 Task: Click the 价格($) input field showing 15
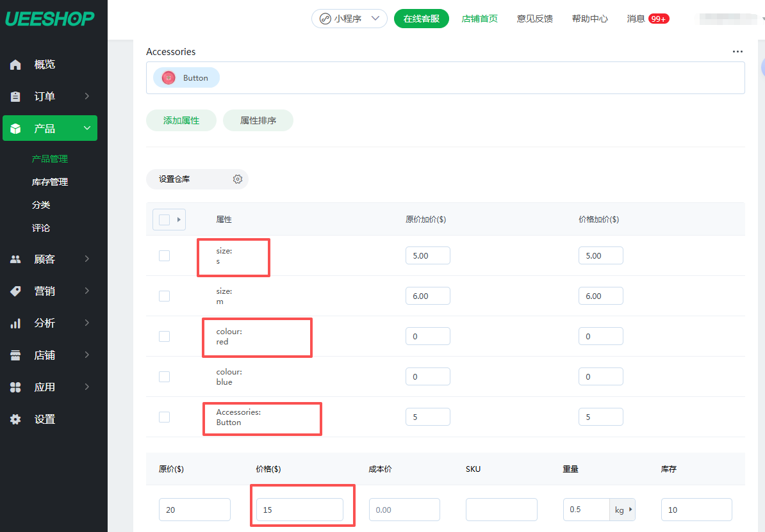[299, 510]
